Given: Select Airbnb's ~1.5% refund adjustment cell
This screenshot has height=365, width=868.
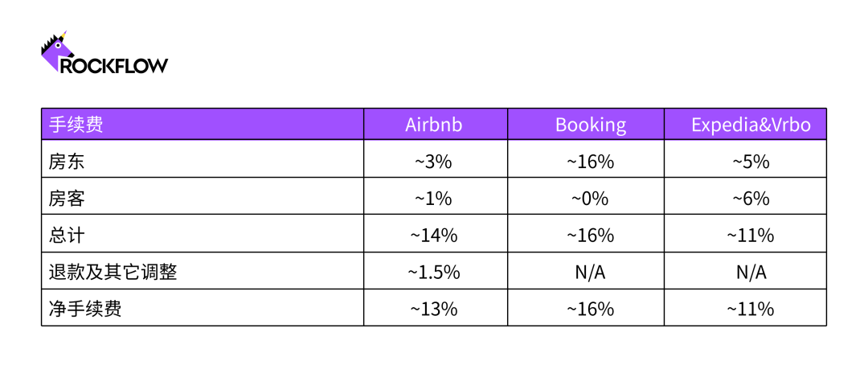Looking at the screenshot, I should 434,273.
